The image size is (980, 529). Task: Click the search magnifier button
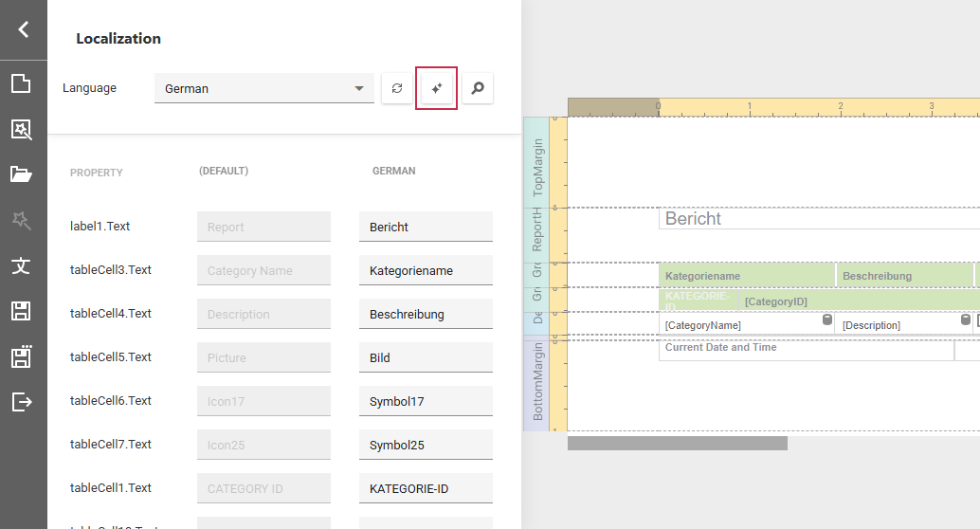point(478,88)
